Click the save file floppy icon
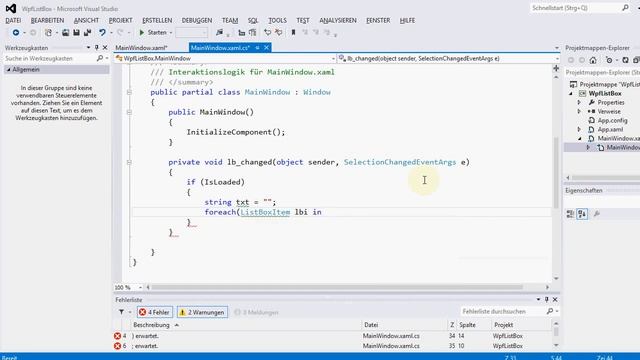Screen dimensions: 640x360 click(76, 32)
